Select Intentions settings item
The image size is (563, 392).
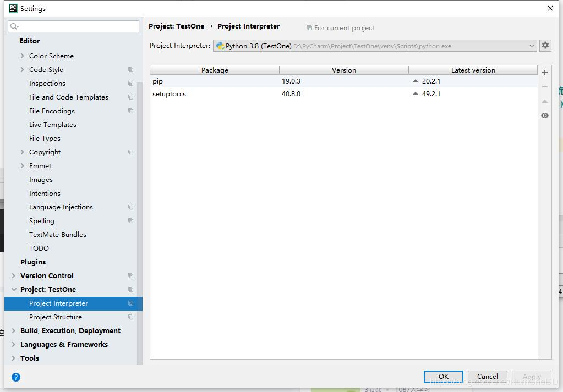tap(45, 194)
